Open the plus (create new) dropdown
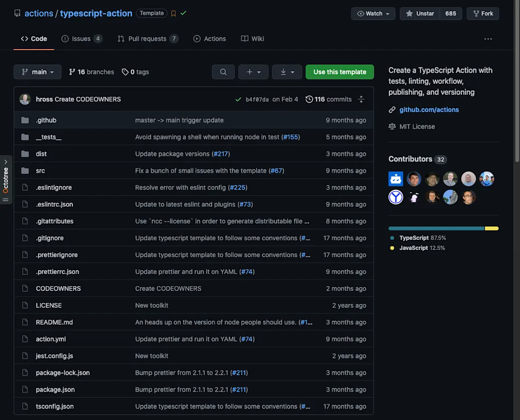This screenshot has height=420, width=520. point(253,72)
